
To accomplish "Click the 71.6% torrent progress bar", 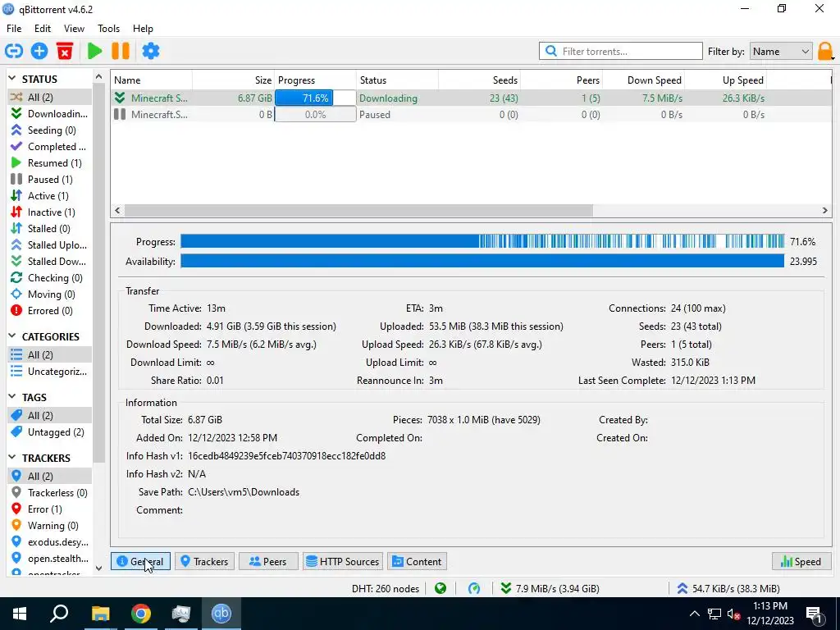I will [x=316, y=98].
